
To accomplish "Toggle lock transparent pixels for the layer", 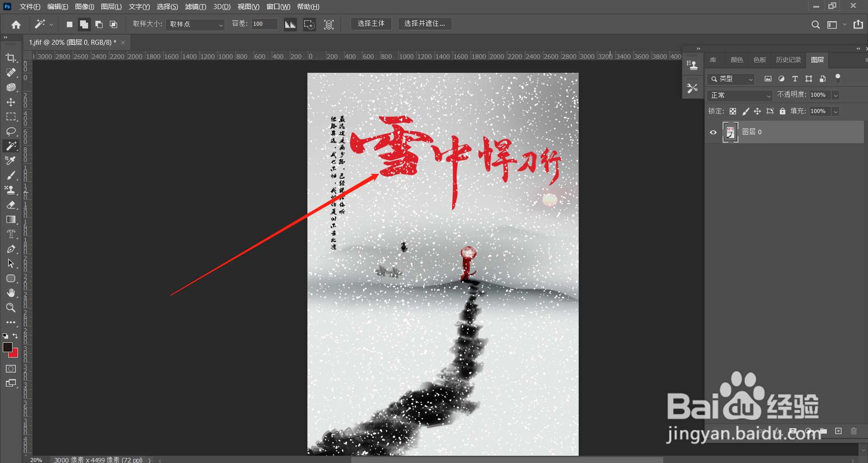I will tap(733, 111).
